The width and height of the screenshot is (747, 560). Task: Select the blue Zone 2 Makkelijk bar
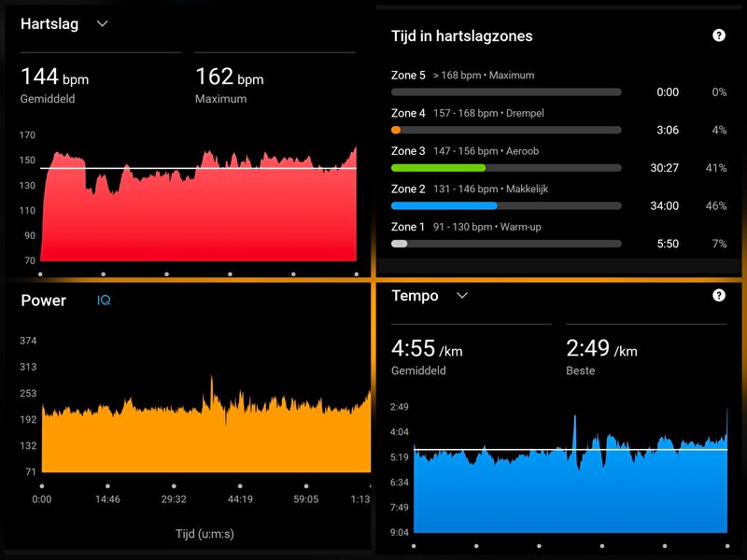point(444,205)
